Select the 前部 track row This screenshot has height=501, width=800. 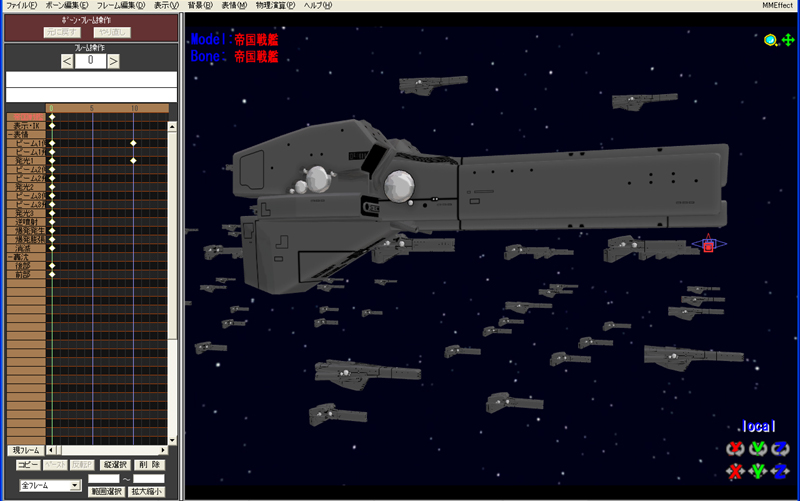click(x=26, y=274)
